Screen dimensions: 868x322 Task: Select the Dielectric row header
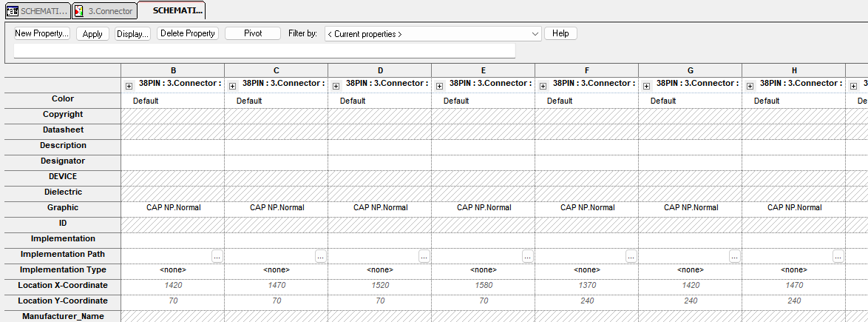tap(63, 192)
